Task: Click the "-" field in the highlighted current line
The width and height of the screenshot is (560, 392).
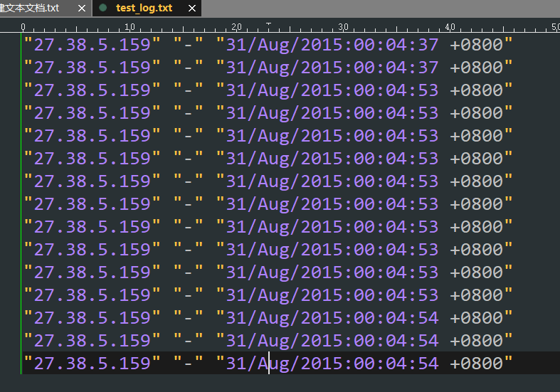Action: point(189,364)
